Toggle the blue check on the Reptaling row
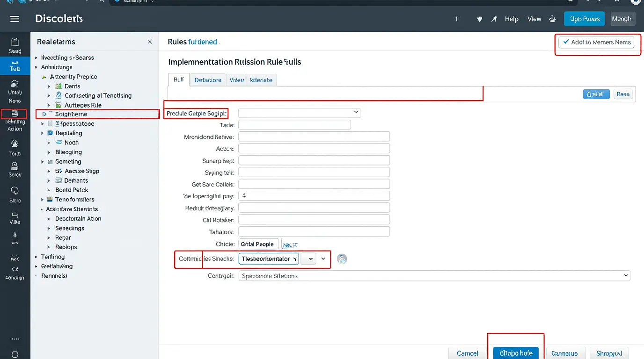The height and width of the screenshot is (359, 644). [51, 133]
